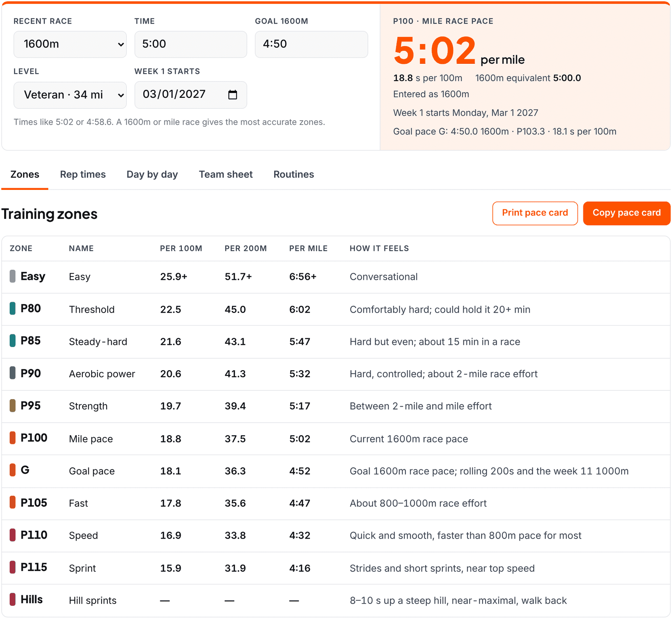Click the 'HOW IT FEELS' column header
Screen dimensions: 672x618
(x=379, y=248)
